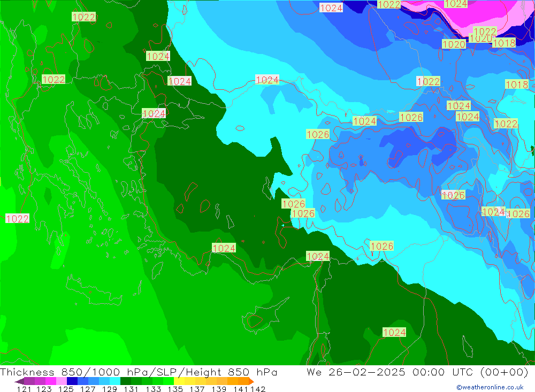Pick the bright yellow legend swatch above 135
Image resolution: width=535 pixels, height=392 pixels.
pos(179,381)
